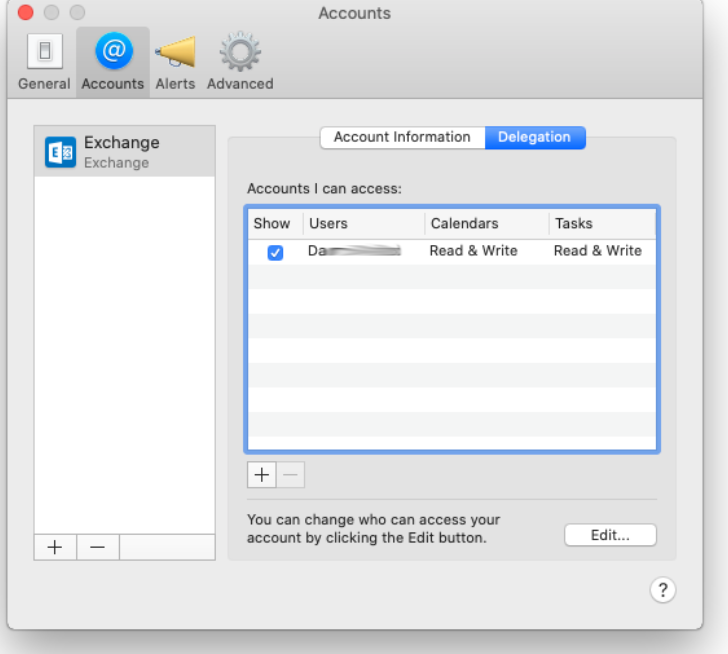This screenshot has width=728, height=654.
Task: Open the Advanced gear preferences
Action: (240, 62)
